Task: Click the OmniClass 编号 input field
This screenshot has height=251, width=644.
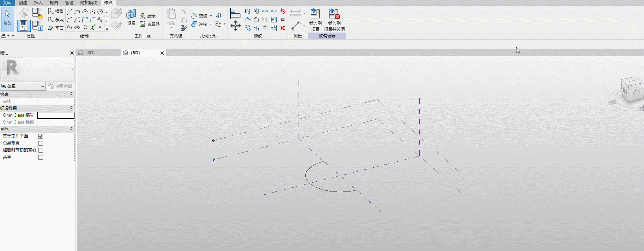Action: click(x=56, y=115)
